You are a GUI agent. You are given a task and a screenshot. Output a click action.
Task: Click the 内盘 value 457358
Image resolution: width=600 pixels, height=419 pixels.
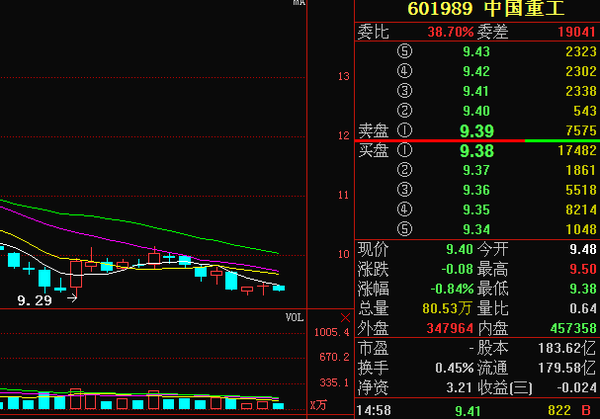(x=573, y=328)
